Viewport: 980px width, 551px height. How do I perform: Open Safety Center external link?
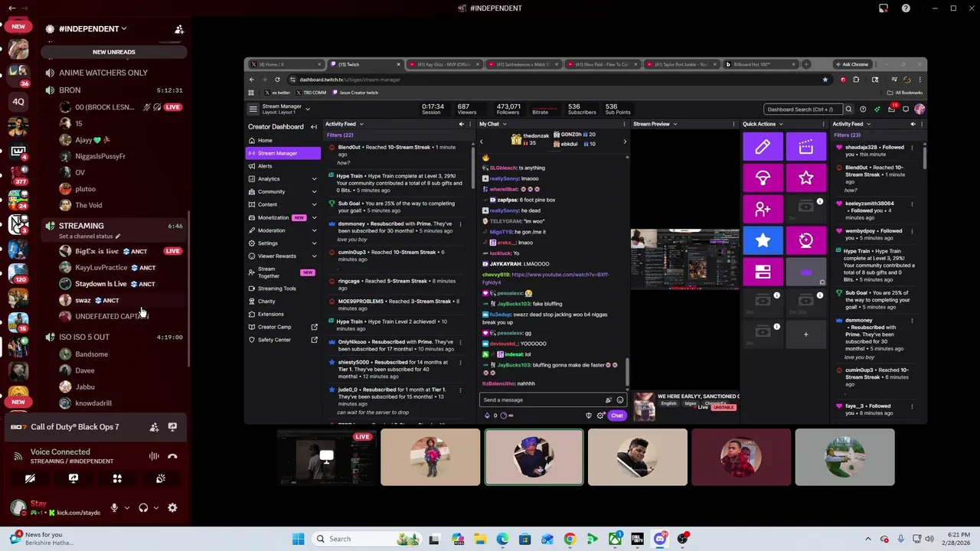283,340
